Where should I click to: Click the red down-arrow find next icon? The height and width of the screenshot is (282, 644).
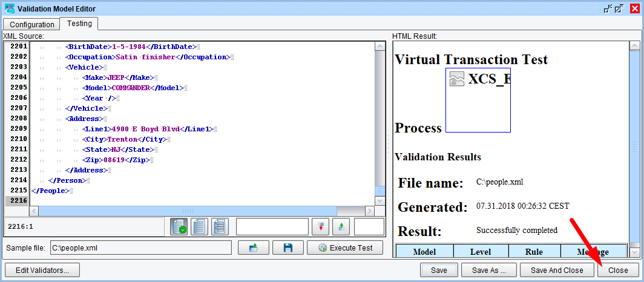point(321,227)
